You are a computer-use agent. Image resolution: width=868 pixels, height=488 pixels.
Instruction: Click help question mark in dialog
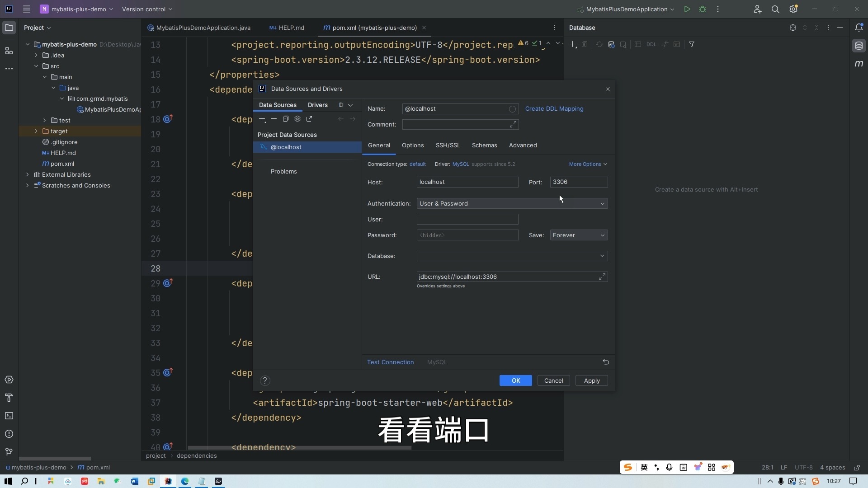coord(265,380)
